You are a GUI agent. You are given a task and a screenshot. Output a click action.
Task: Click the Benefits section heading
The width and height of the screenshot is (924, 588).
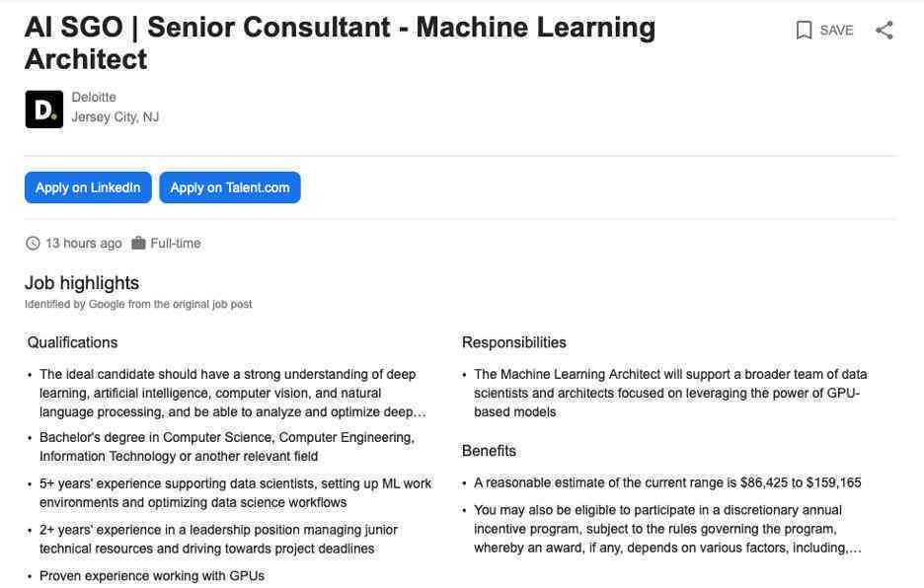pos(489,451)
